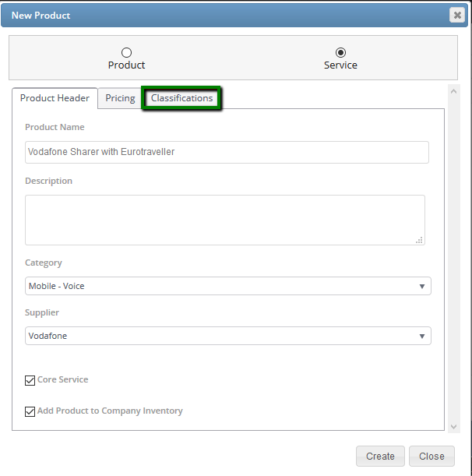Click the Supplier label

pyautogui.click(x=42, y=312)
